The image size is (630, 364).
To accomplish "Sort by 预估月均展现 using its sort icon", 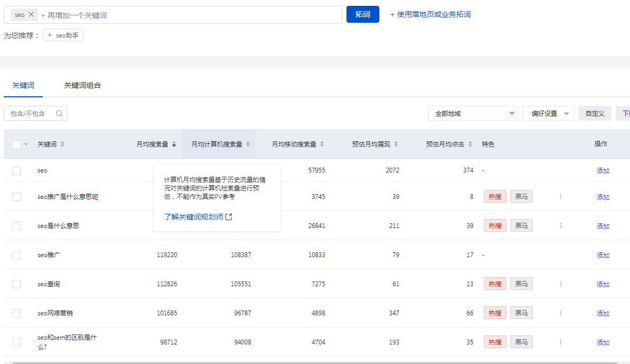I will 396,143.
